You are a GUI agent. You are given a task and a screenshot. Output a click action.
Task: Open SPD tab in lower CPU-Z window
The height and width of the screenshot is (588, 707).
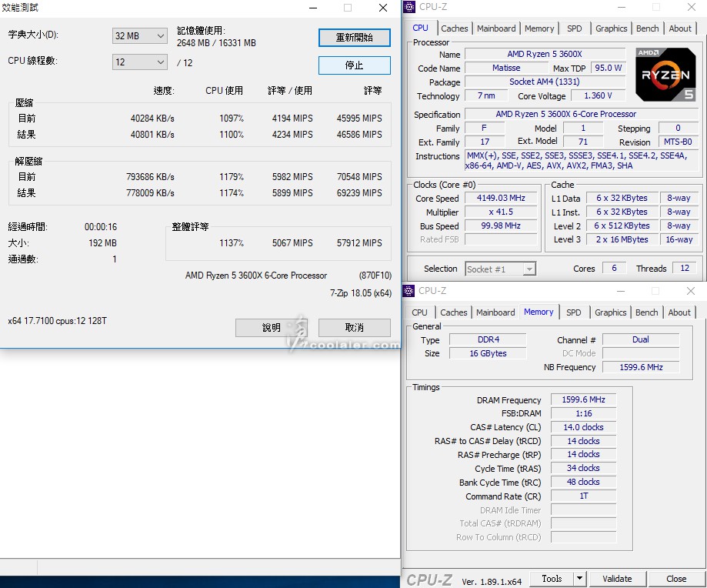pos(574,312)
